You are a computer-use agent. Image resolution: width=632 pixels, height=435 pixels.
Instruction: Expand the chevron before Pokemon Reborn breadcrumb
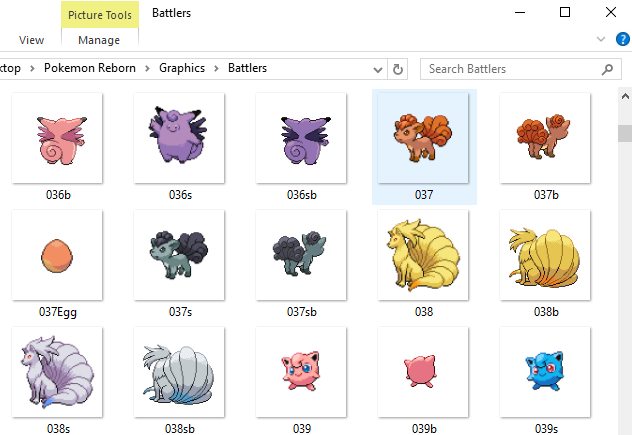pyautogui.click(x=33, y=69)
